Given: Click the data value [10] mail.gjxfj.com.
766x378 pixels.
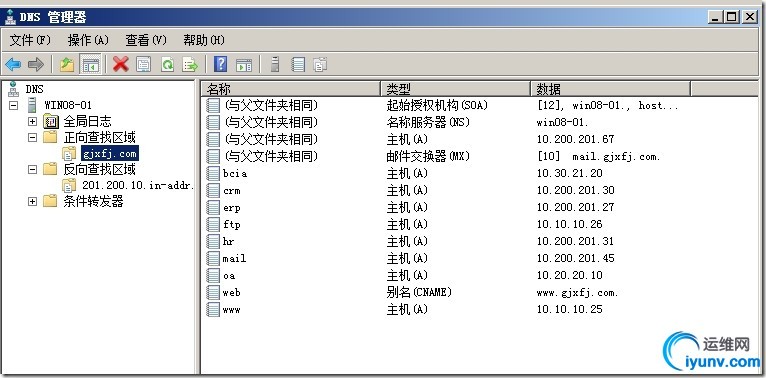Looking at the screenshot, I should pos(599,157).
